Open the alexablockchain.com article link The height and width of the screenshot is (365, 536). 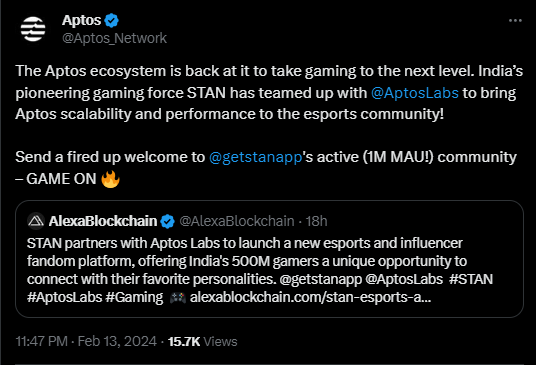click(311, 298)
